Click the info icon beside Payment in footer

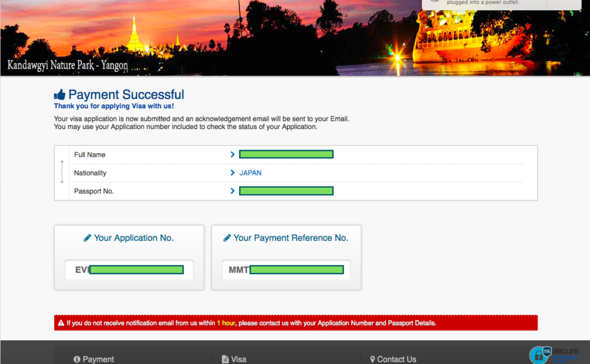(x=77, y=359)
